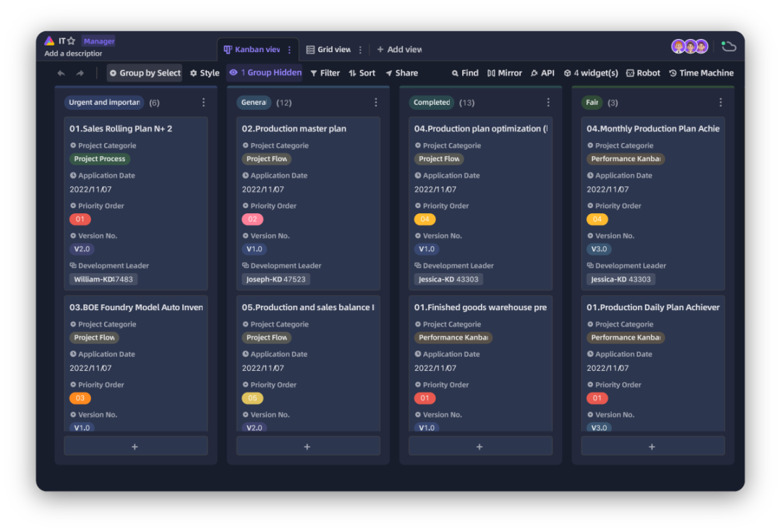Screen dimensions: 781x532
Task: Click William-KD 47483 leader chip
Action: point(103,279)
